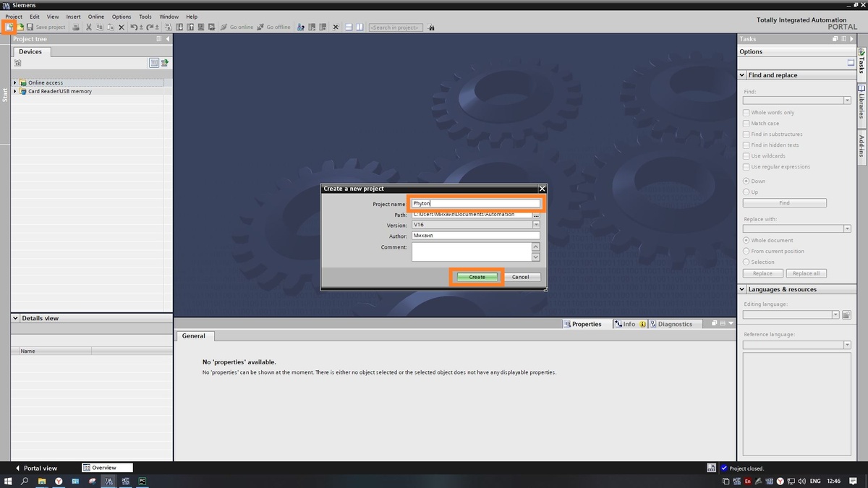Click the Save project toolbar button
868x488 pixels.
click(x=46, y=27)
